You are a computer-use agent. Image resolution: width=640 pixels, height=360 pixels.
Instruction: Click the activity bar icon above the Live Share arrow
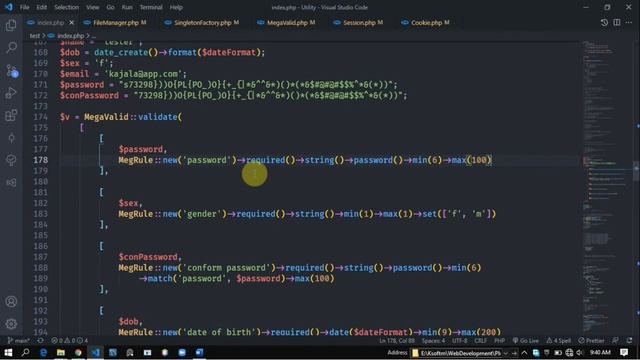11,160
